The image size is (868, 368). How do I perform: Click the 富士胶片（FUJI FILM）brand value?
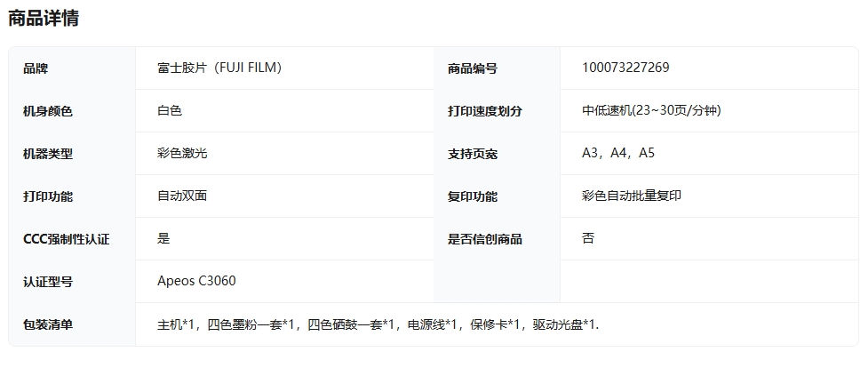pos(219,68)
